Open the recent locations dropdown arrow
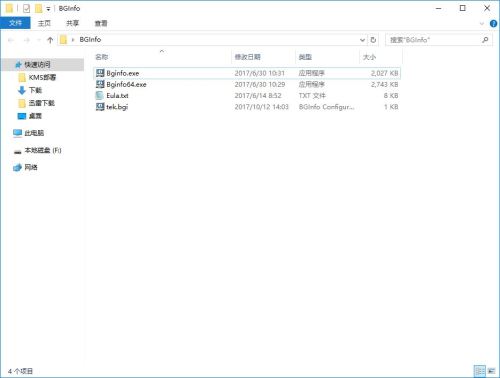Viewport: 500px width, 378px height. [x=39, y=40]
